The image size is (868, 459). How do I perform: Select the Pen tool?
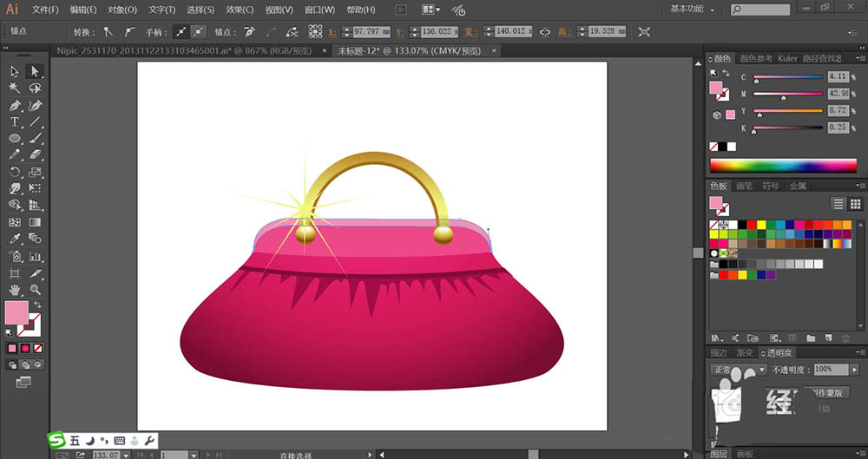(x=15, y=105)
